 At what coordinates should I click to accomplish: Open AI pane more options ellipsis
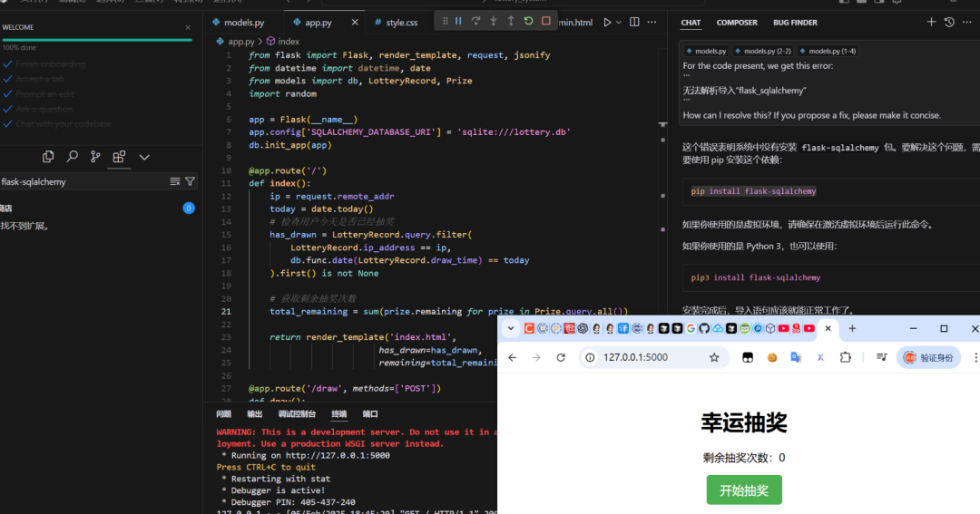pyautogui.click(x=967, y=22)
